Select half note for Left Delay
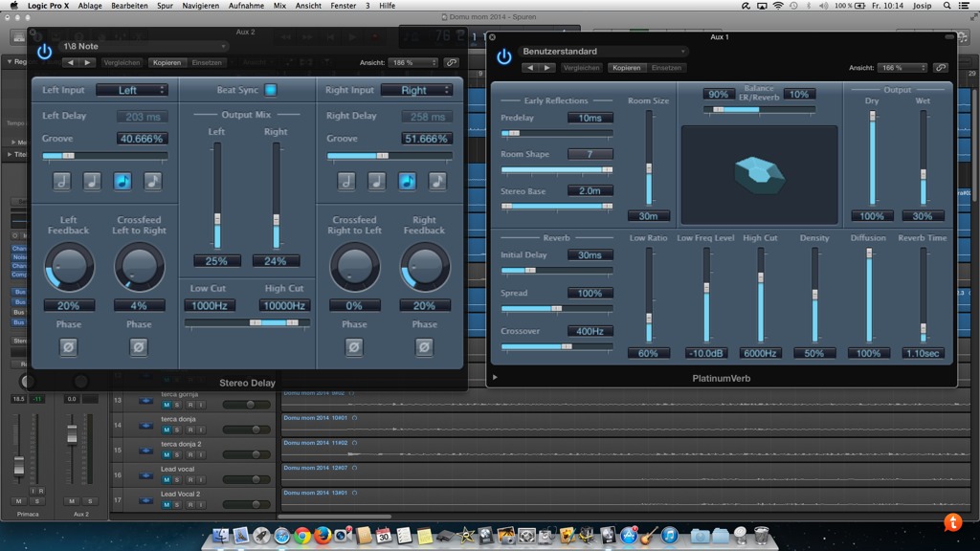 61,181
